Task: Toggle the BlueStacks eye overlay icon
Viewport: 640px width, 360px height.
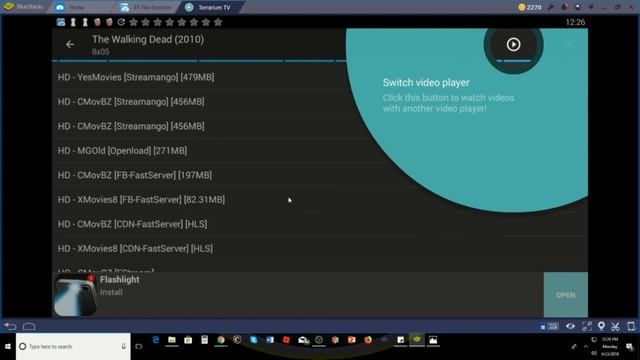Action: [x=570, y=326]
